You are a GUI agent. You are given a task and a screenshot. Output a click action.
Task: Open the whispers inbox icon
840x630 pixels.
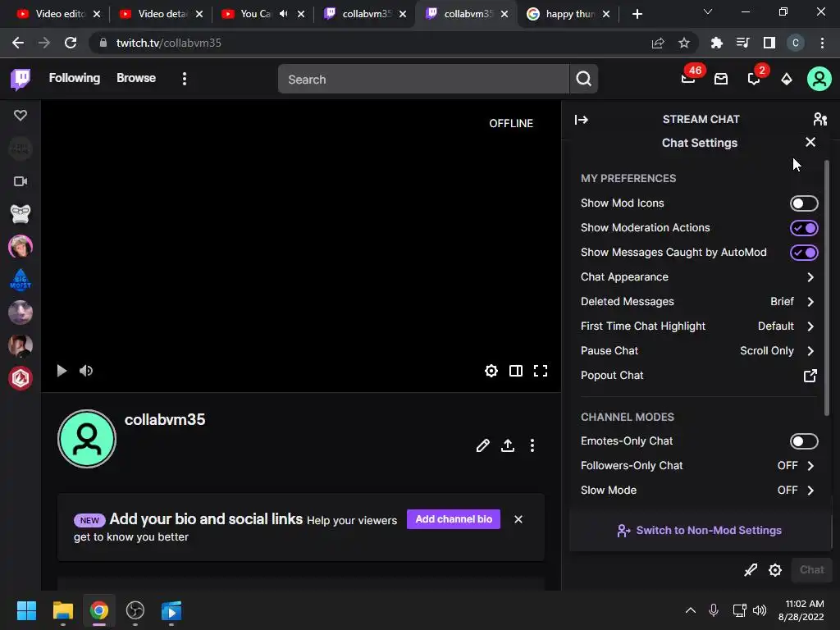(721, 80)
